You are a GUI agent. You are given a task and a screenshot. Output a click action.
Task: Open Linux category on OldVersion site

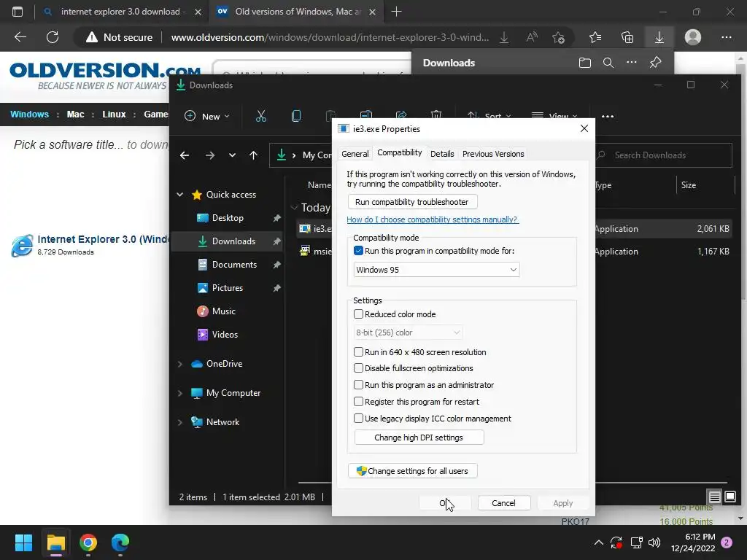[114, 114]
